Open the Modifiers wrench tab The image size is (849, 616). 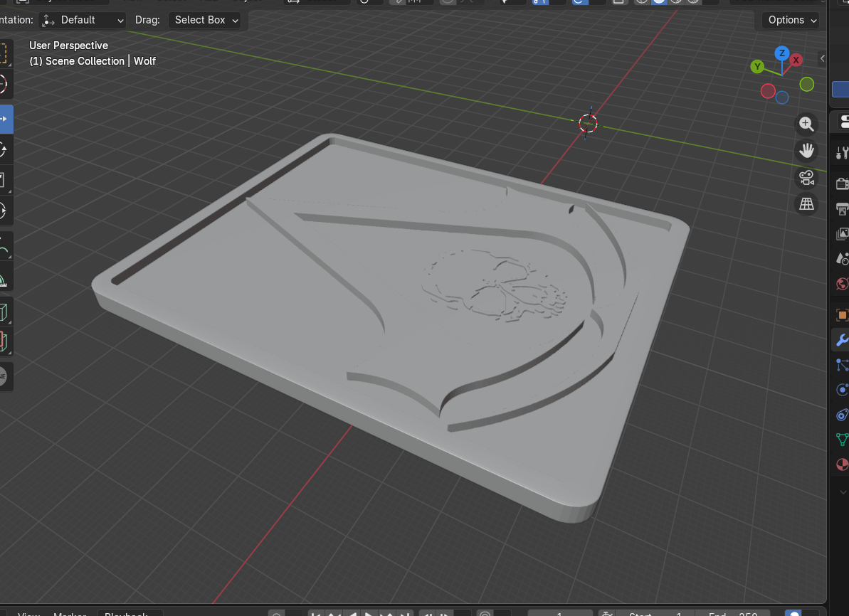point(841,340)
